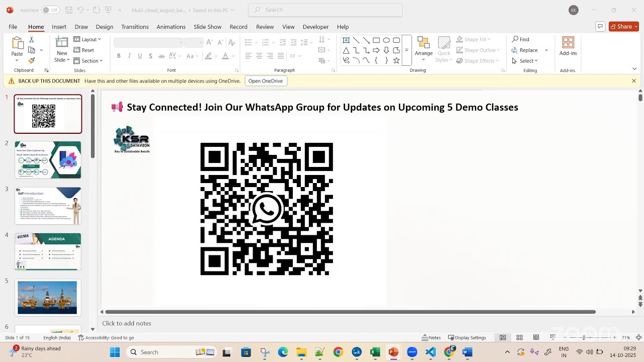This screenshot has width=644, height=362.
Task: Switch to the Animations tab
Action: pos(171,27)
